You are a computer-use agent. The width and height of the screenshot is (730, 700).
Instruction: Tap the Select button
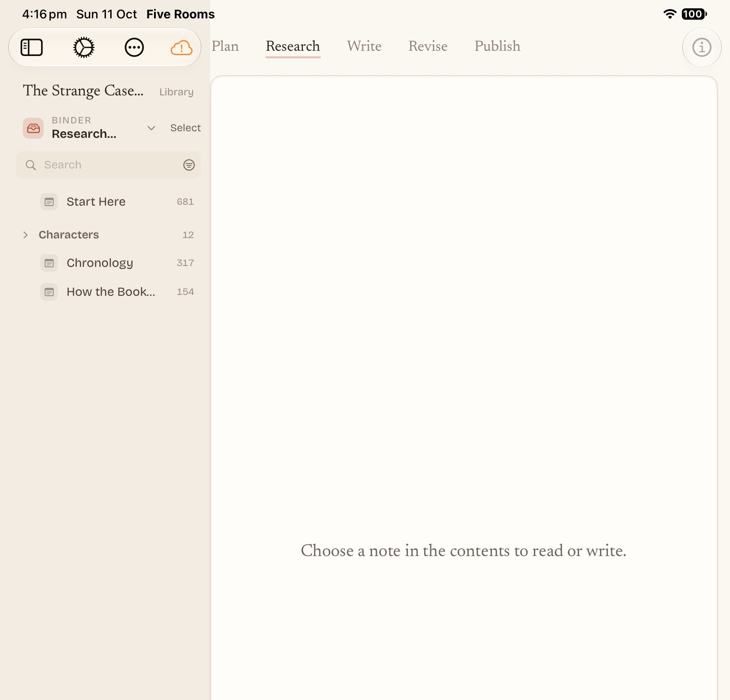coord(186,128)
